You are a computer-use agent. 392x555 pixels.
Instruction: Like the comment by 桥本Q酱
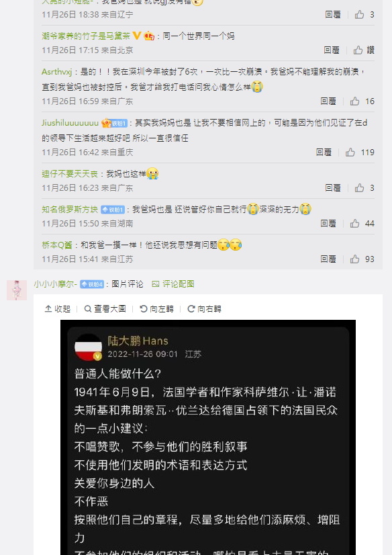(x=354, y=259)
